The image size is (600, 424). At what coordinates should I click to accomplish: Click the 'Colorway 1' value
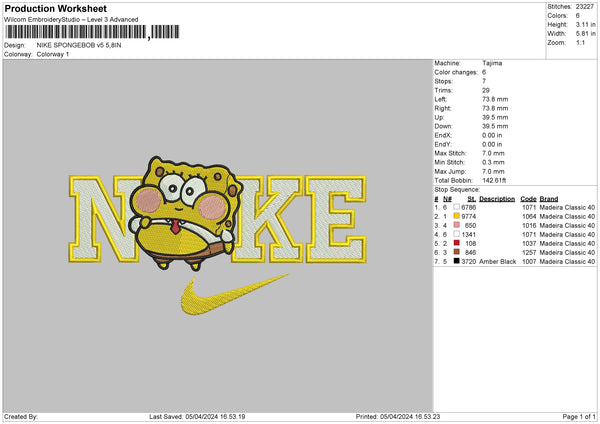pos(53,54)
